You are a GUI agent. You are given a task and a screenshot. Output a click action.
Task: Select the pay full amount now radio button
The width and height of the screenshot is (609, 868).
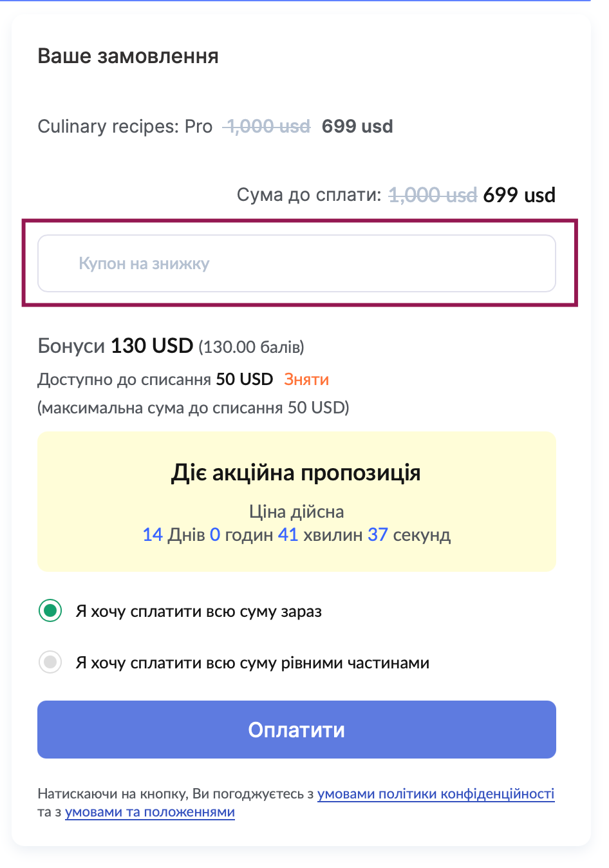point(50,610)
